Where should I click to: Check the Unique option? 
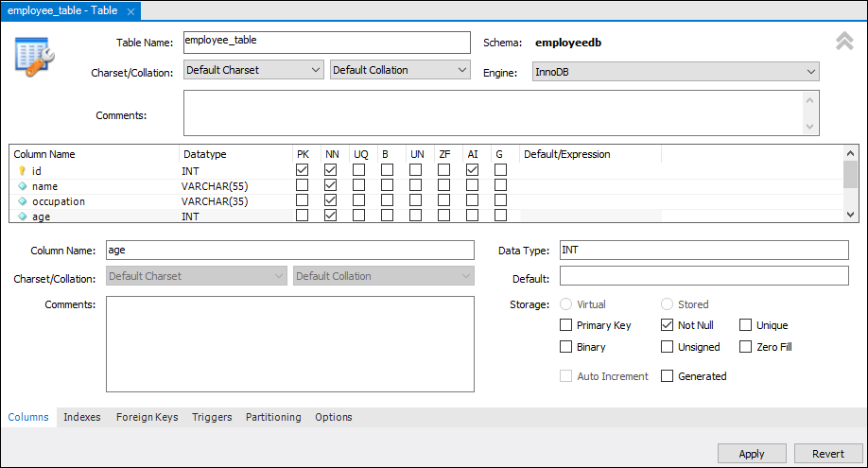(x=746, y=325)
